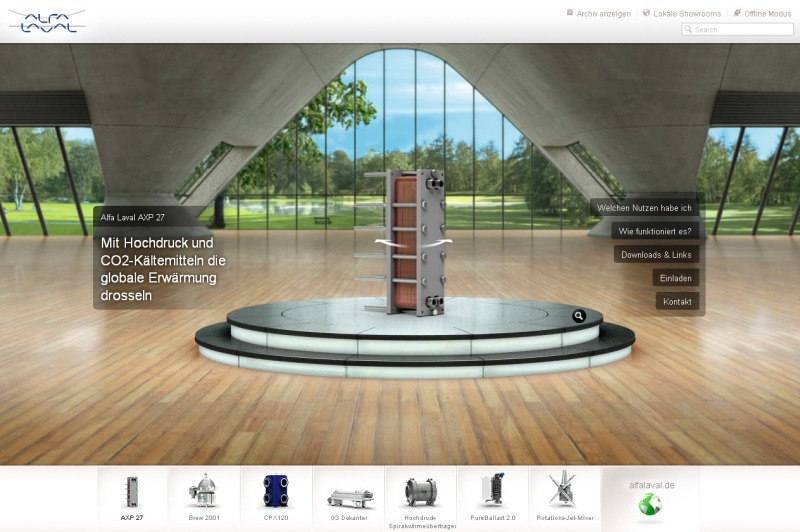Click the rotate arrows on the heat exchanger

pyautogui.click(x=413, y=243)
